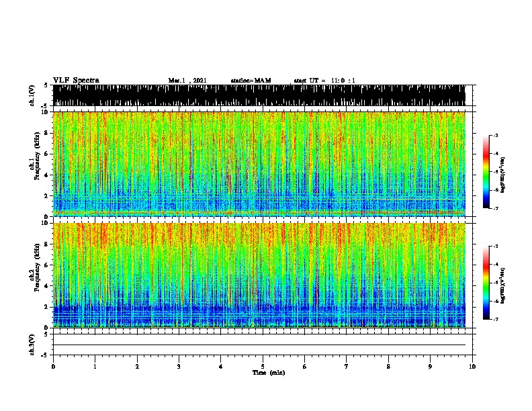This screenshot has height=411, width=532.
Task: Click the ch.1 "Frequency (kHz)" axis label
Action: click(37, 156)
